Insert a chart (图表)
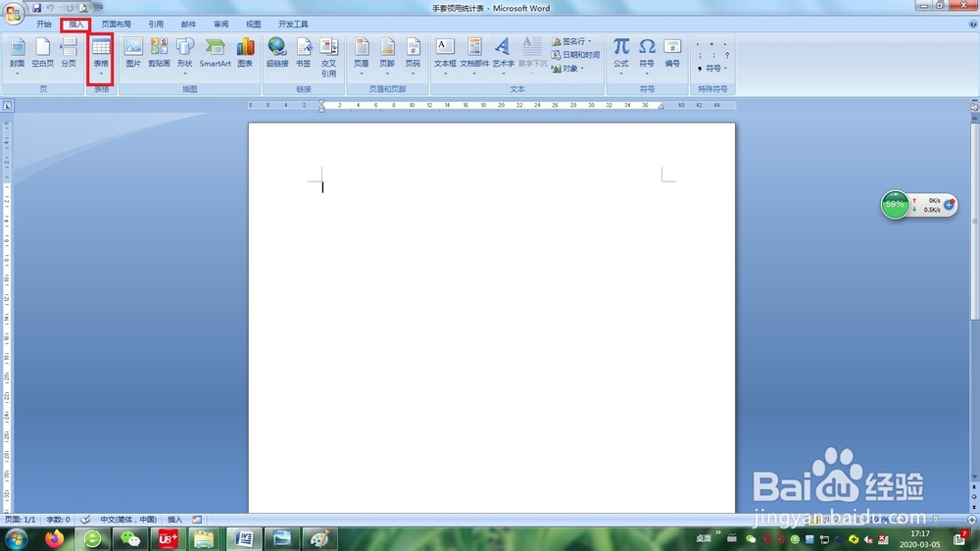Screen dimensions: 980x551 point(245,53)
